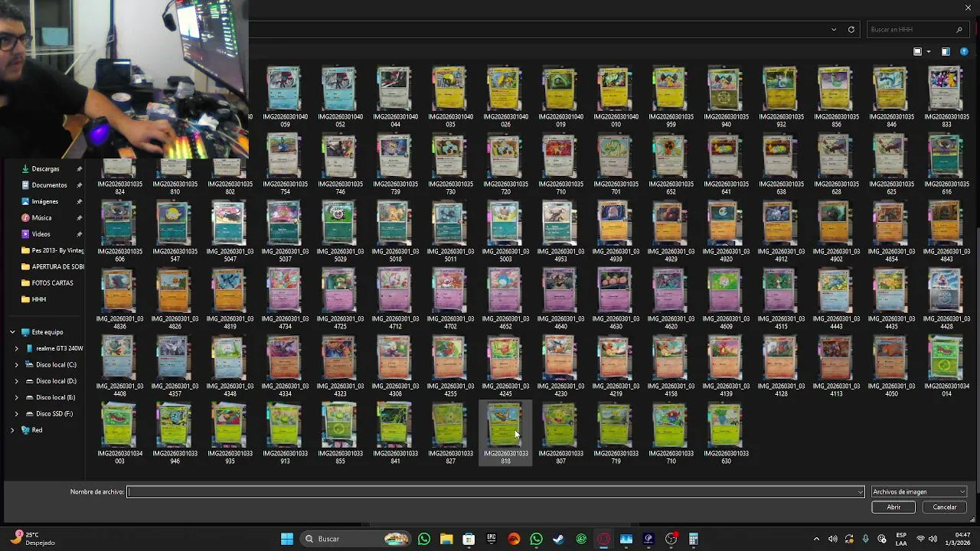Expand the 'Disco local (C:)' node

(17, 365)
